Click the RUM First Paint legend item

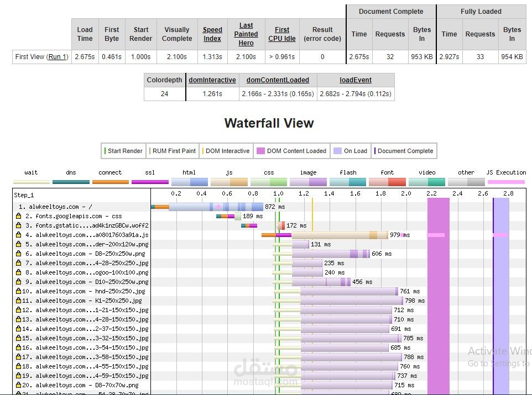coord(173,151)
